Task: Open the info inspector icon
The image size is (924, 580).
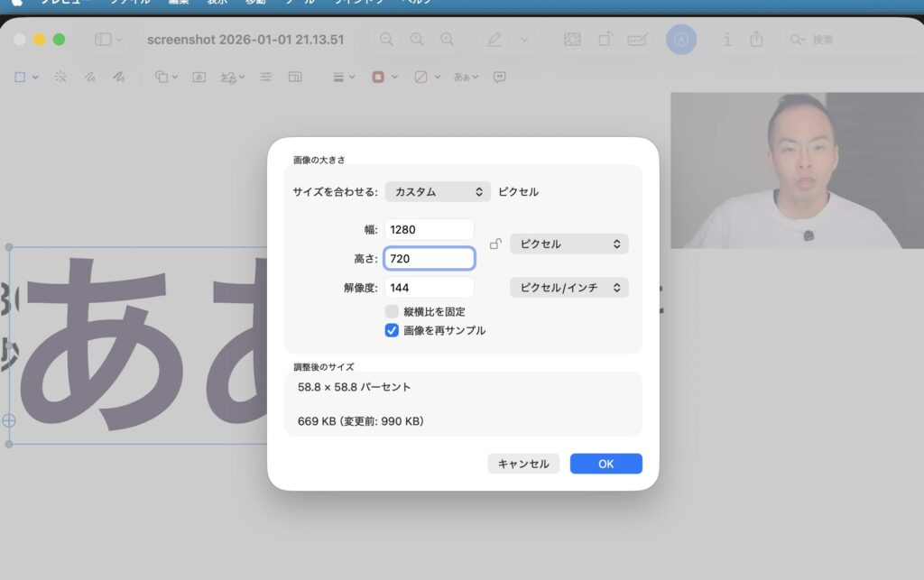Action: click(x=727, y=40)
